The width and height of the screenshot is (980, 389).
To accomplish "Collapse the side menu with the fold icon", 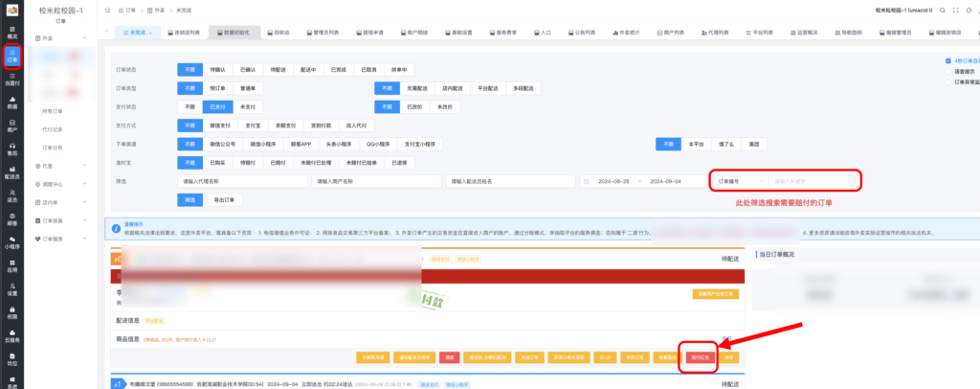I will coord(107,11).
